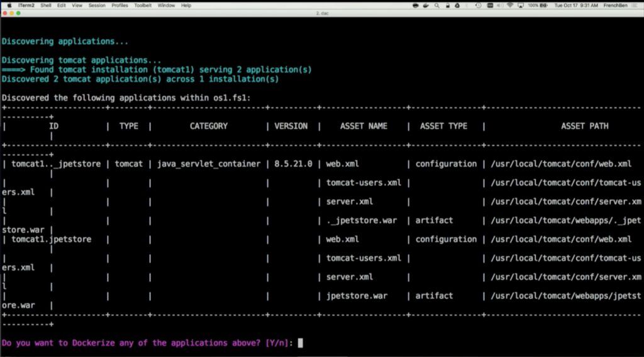This screenshot has height=357, width=644.
Task: Open the Toolbelt menu
Action: (143, 5)
